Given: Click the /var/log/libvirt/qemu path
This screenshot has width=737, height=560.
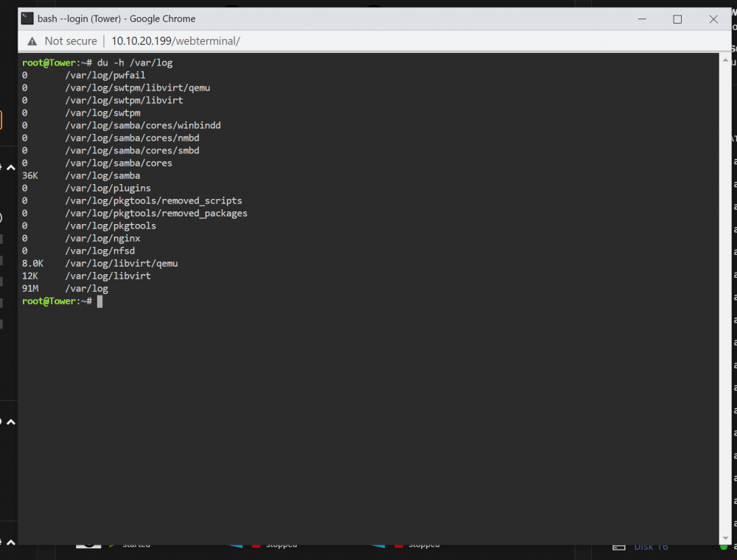Looking at the screenshot, I should [x=122, y=264].
